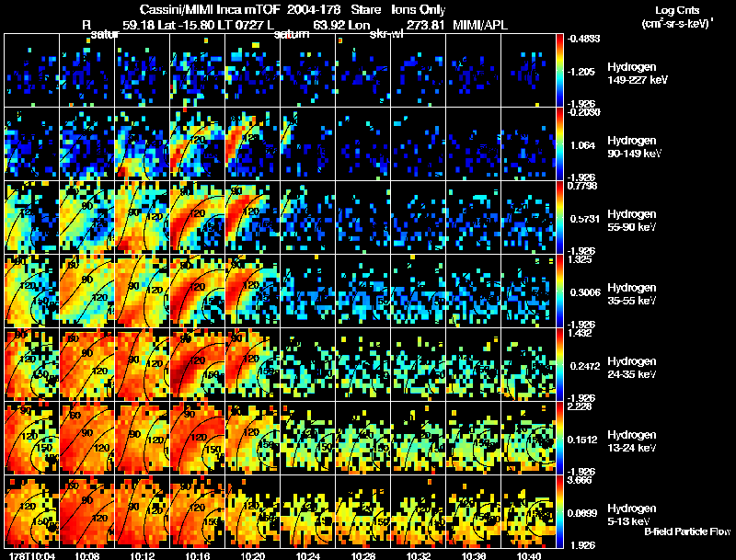Select the 149-227 keV panel at 10:04

pyautogui.click(x=32, y=71)
